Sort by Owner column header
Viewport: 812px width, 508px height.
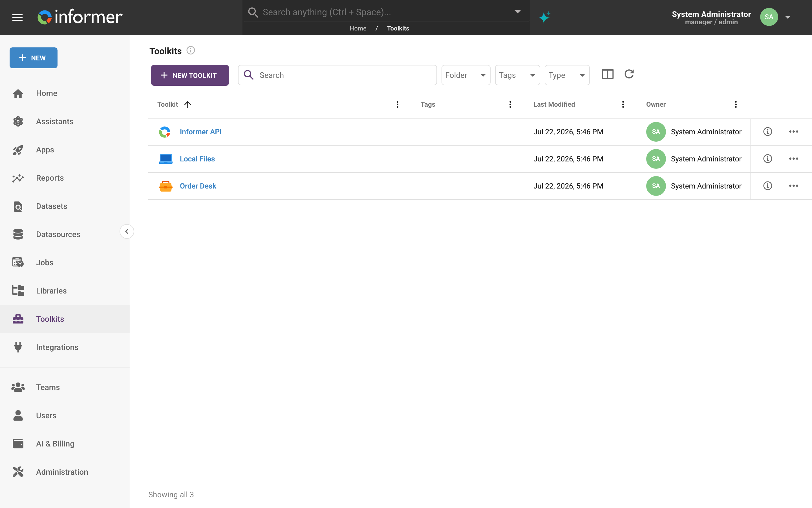point(656,104)
